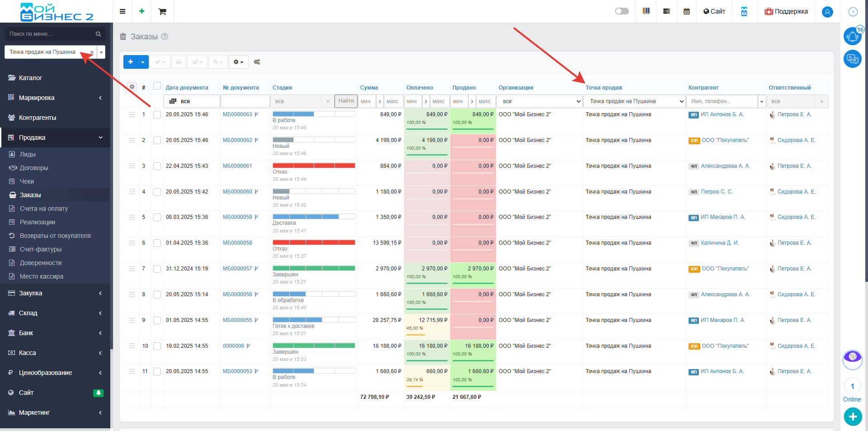Click the hamburger menu icon

point(123,11)
